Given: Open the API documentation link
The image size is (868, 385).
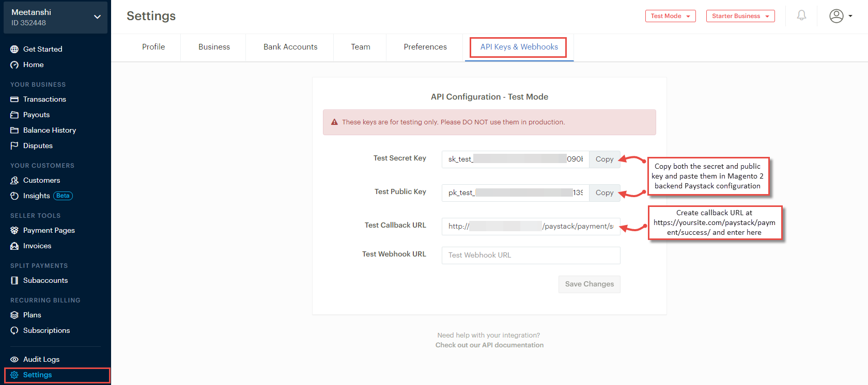Looking at the screenshot, I should coord(489,345).
